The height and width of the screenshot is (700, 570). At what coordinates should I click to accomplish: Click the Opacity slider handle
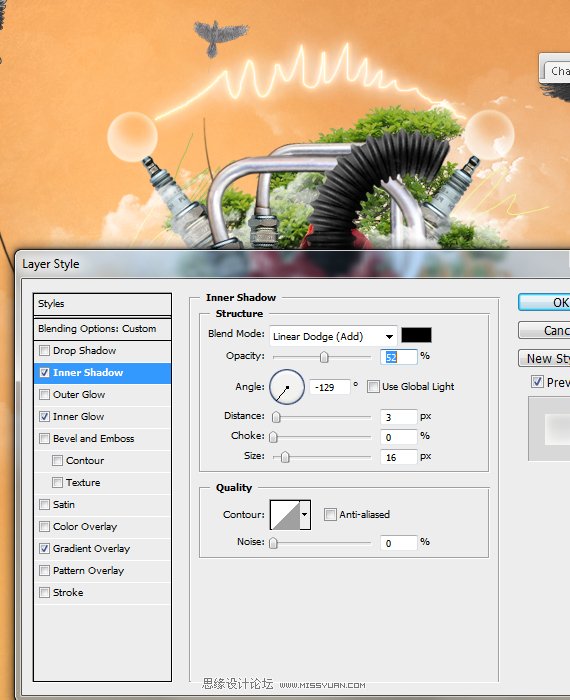pyautogui.click(x=324, y=357)
